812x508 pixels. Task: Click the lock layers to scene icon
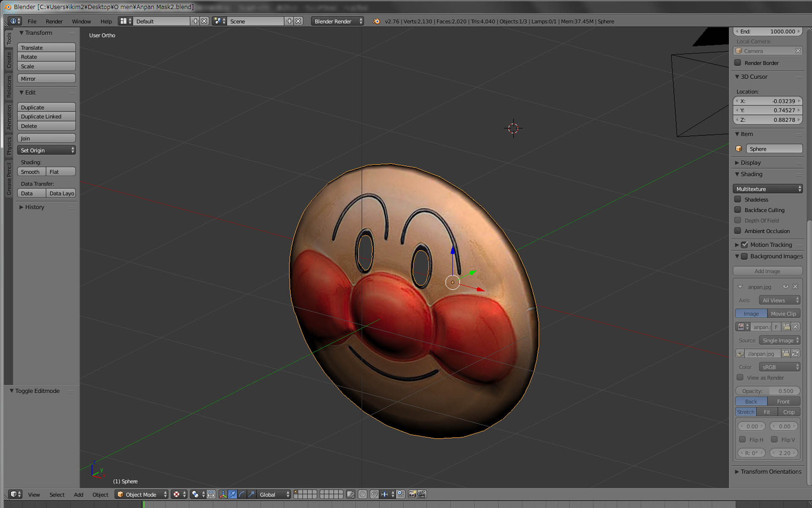point(350,494)
